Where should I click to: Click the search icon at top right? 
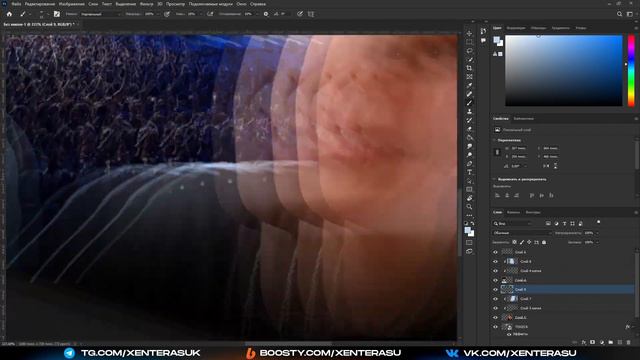point(619,14)
